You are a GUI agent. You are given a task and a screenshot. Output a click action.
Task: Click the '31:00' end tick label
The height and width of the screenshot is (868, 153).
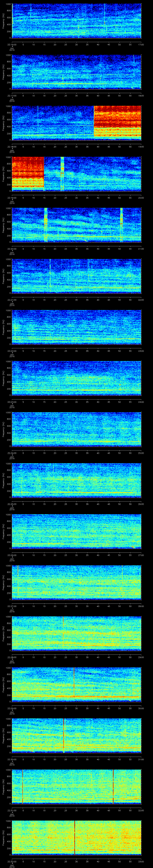point(141,759)
